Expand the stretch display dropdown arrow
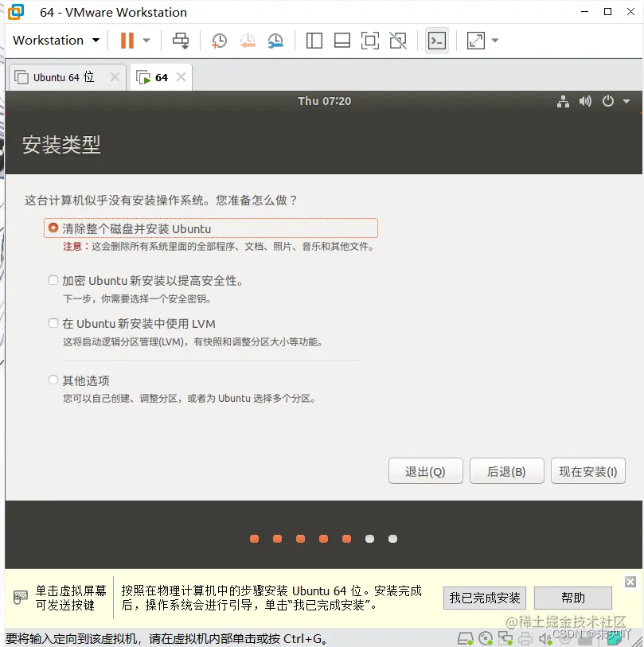 pyautogui.click(x=495, y=41)
